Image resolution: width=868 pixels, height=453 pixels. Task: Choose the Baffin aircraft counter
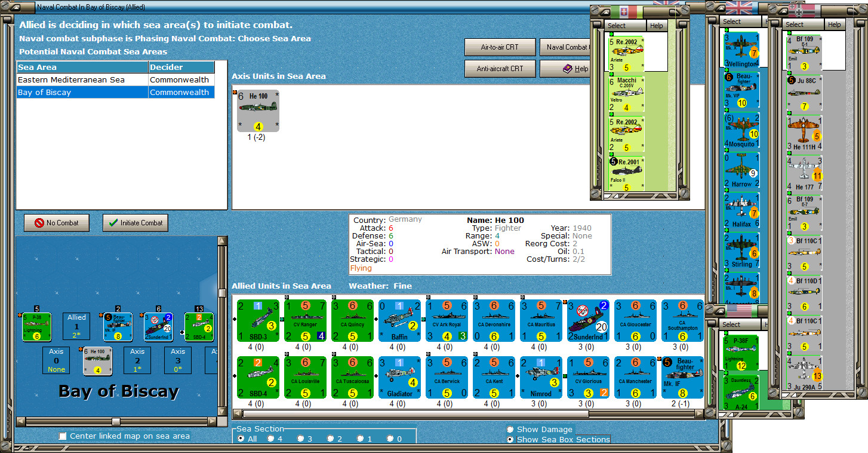(x=399, y=320)
